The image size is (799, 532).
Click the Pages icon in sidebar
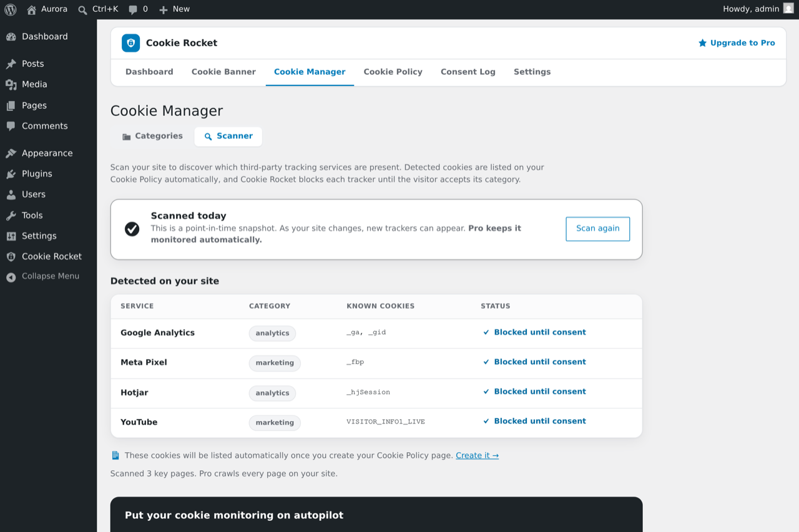click(11, 105)
